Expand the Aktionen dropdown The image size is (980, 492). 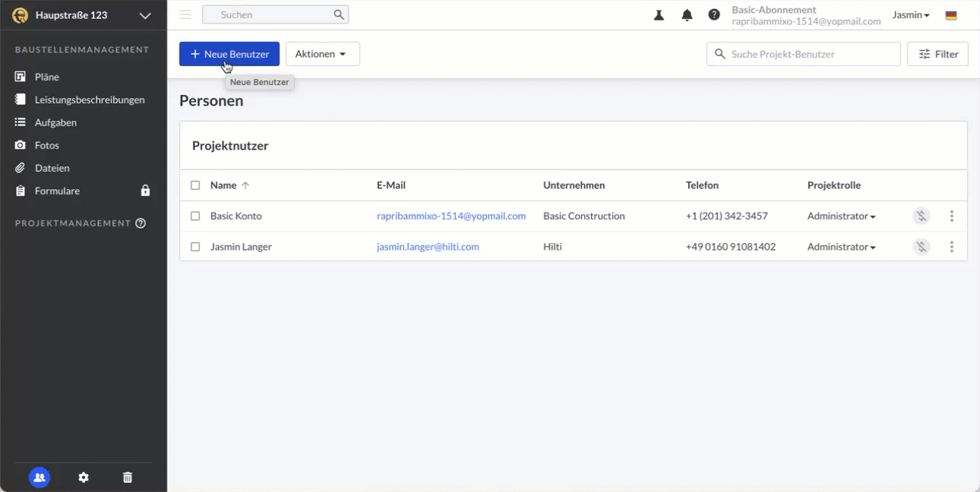[322, 54]
